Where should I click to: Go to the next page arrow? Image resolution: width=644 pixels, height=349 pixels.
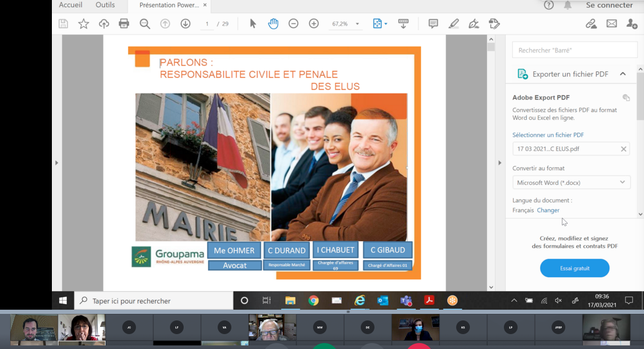point(185,24)
